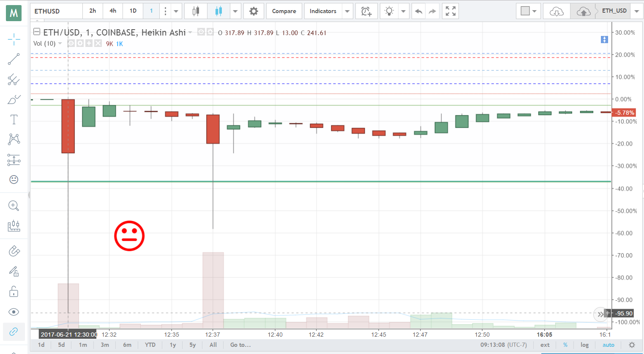The image size is (644, 354).
Task: Open the ETH/USD series title dropdown
Action: 190,33
